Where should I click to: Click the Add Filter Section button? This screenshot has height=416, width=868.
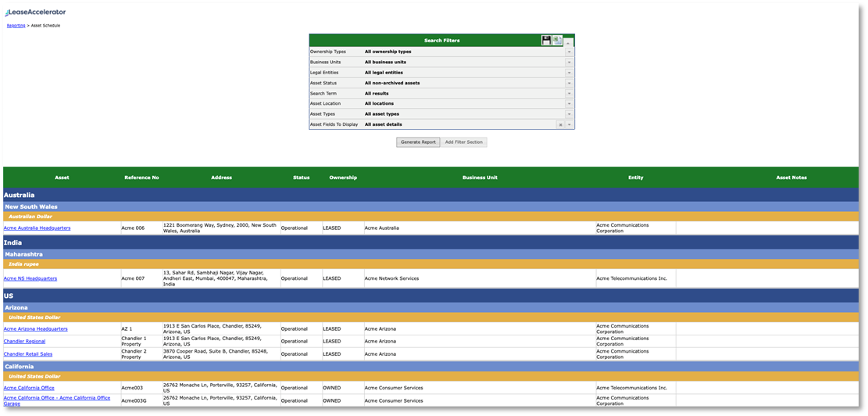pyautogui.click(x=464, y=142)
